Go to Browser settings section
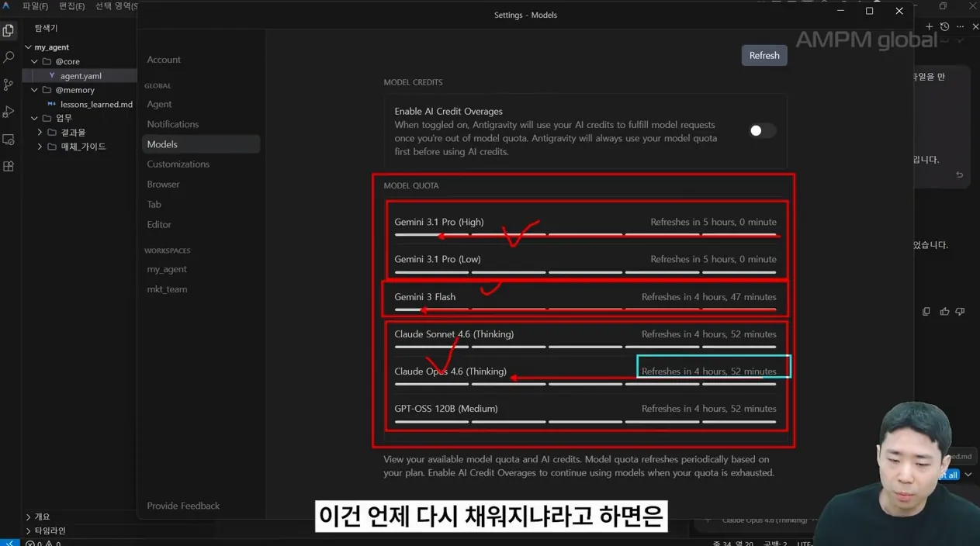The width and height of the screenshot is (980, 546). (x=163, y=185)
